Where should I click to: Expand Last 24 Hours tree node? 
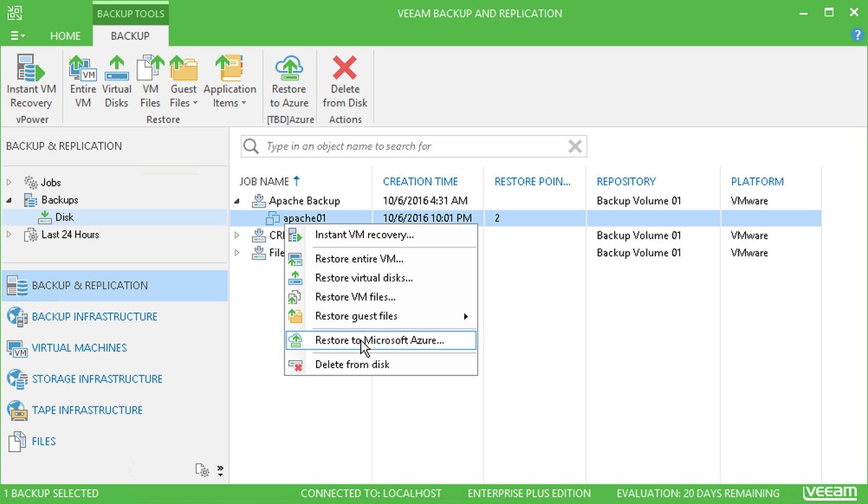[x=9, y=235]
